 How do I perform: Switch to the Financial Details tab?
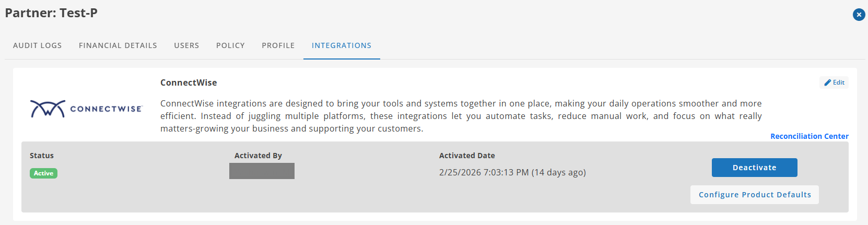click(118, 45)
